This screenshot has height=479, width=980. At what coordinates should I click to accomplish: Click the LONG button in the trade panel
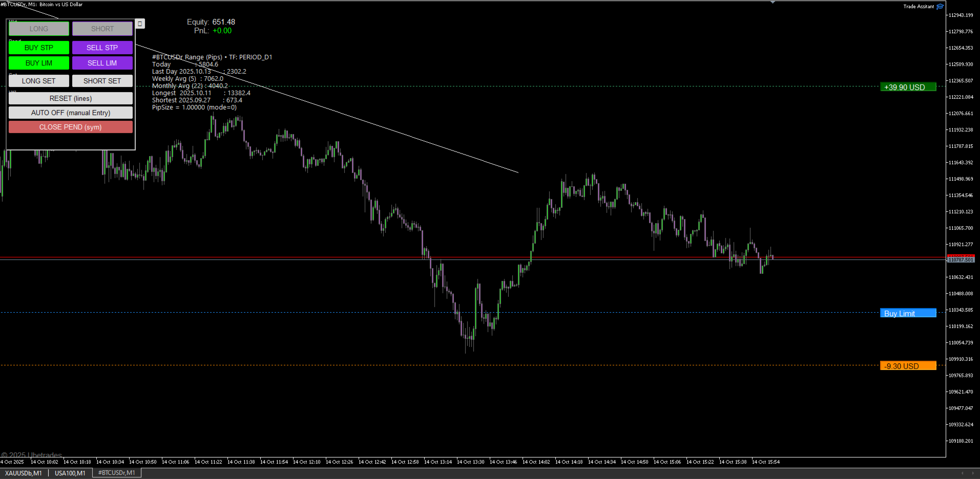pyautogui.click(x=39, y=29)
